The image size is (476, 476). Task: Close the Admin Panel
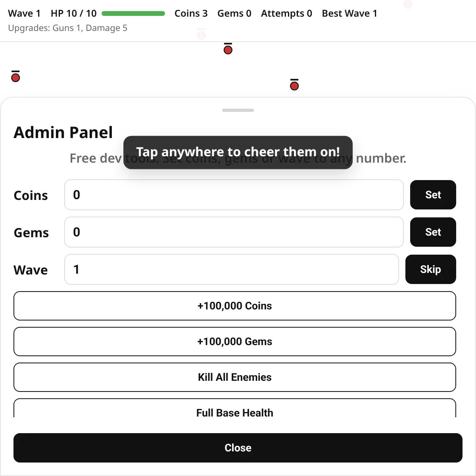coord(238,448)
